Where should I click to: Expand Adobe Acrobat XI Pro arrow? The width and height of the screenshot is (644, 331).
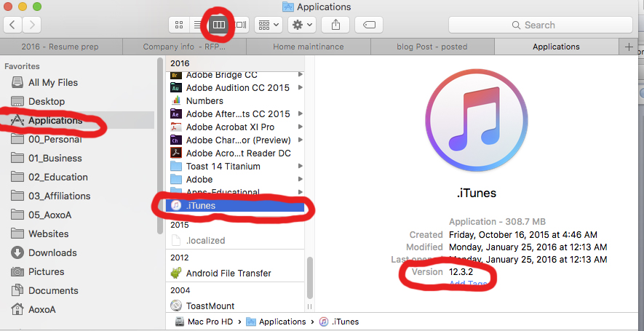301,127
